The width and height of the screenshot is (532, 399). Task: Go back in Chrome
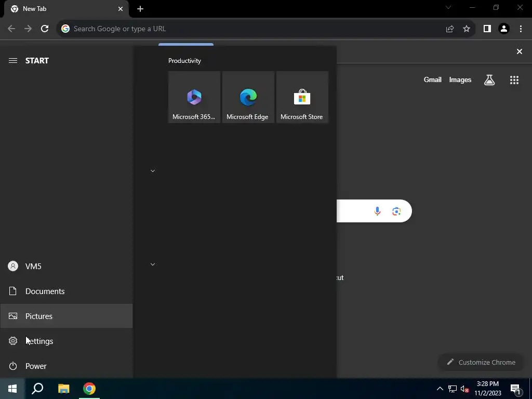point(11,29)
